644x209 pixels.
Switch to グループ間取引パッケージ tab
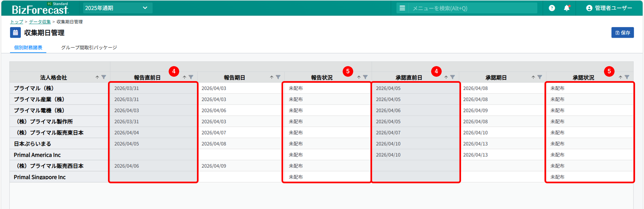point(89,48)
